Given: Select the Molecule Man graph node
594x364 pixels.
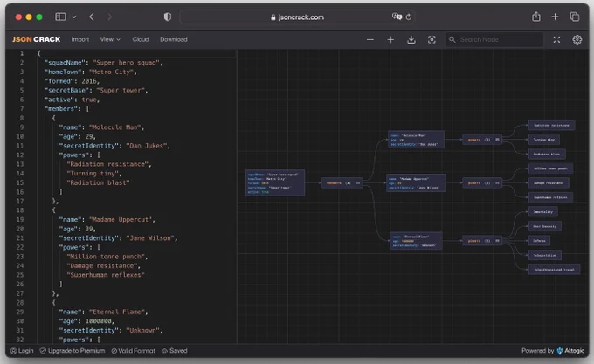Looking at the screenshot, I should (416, 140).
